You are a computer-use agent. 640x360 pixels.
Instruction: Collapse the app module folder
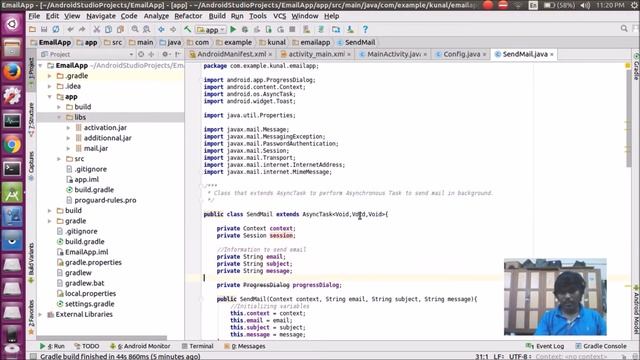tap(50, 97)
